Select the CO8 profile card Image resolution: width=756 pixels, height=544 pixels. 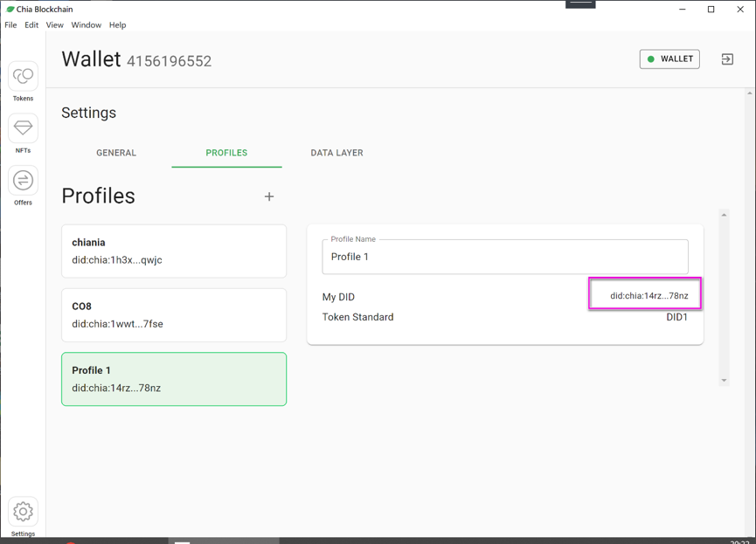pyautogui.click(x=174, y=315)
